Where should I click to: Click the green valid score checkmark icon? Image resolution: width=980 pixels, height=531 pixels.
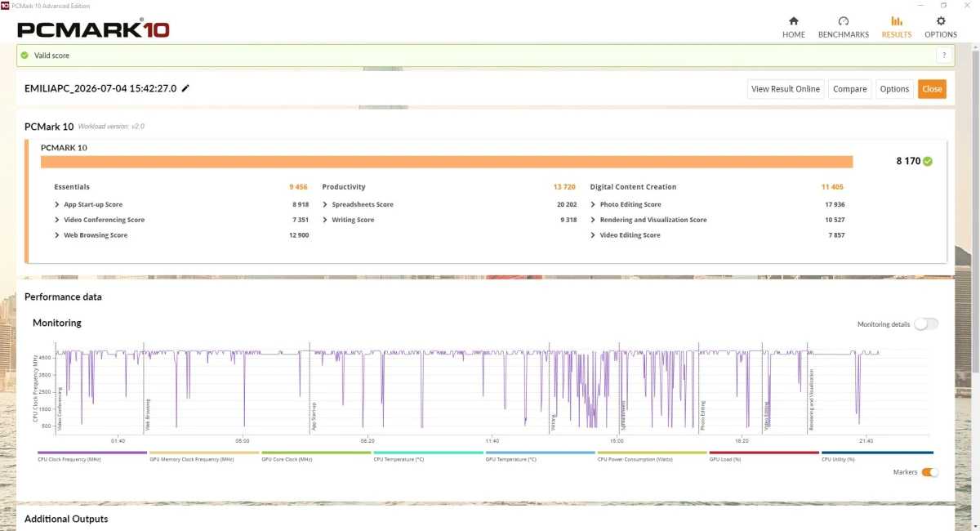coord(24,56)
